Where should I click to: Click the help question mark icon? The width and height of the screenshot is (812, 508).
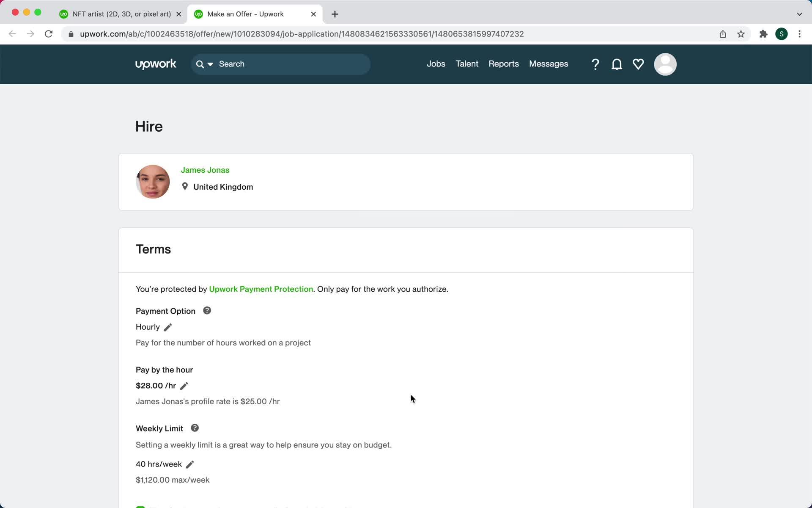(595, 64)
